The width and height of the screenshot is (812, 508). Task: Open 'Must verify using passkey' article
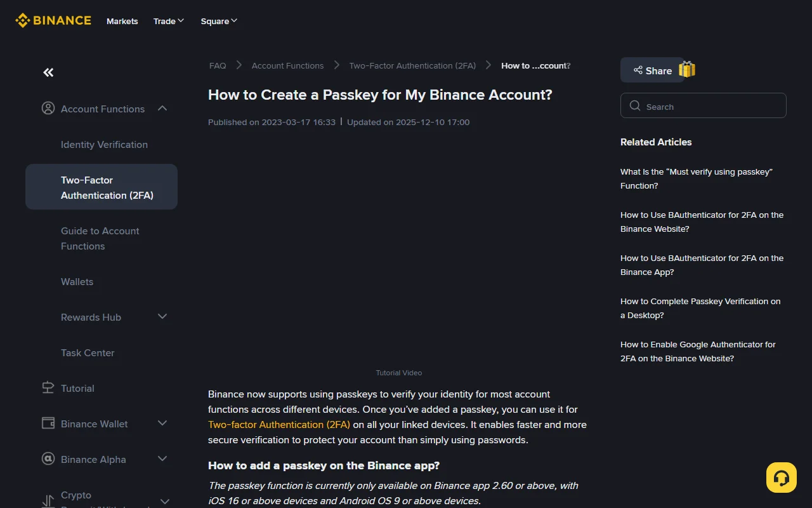point(697,178)
